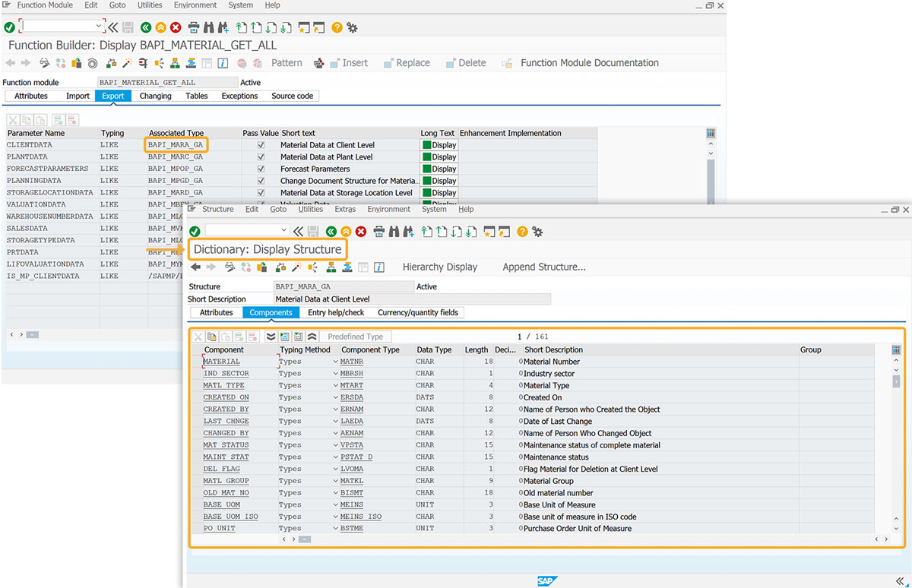
Task: Open Typing Method dropdown for DEL_FLAG row
Action: pyautogui.click(x=335, y=469)
